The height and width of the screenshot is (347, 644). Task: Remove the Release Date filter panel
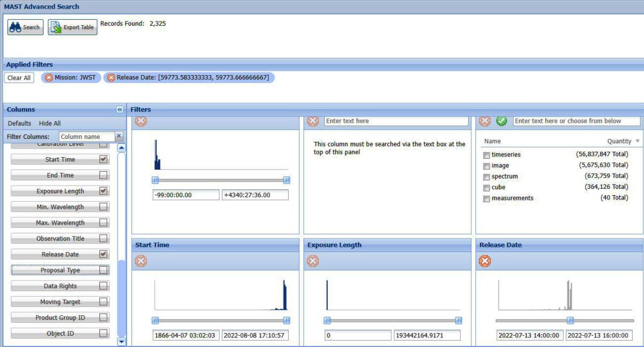(x=485, y=261)
